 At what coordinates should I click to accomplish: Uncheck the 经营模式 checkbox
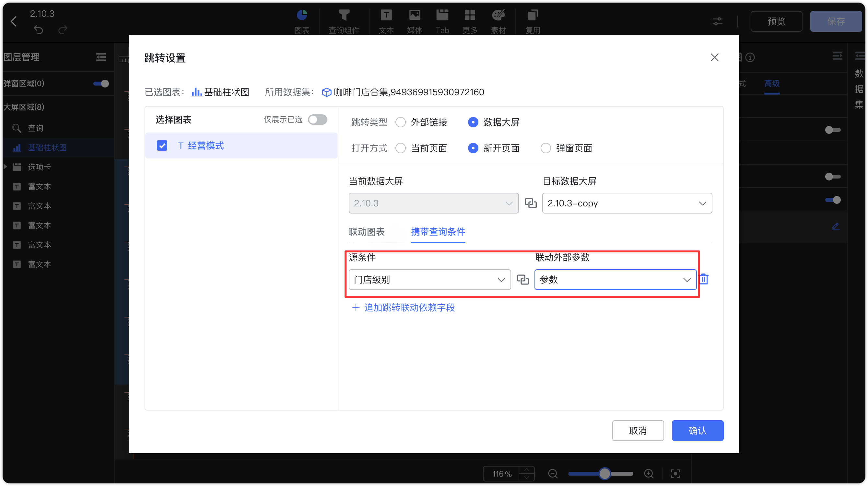coord(162,145)
